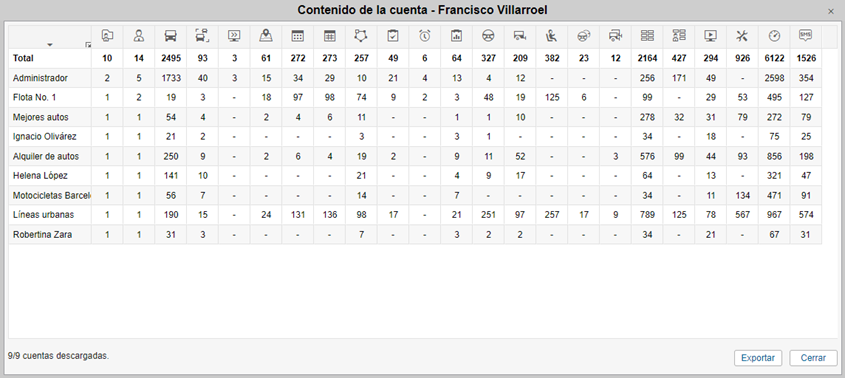Click the Passengers seat icon column header
Screen dimensions: 845x378
552,36
